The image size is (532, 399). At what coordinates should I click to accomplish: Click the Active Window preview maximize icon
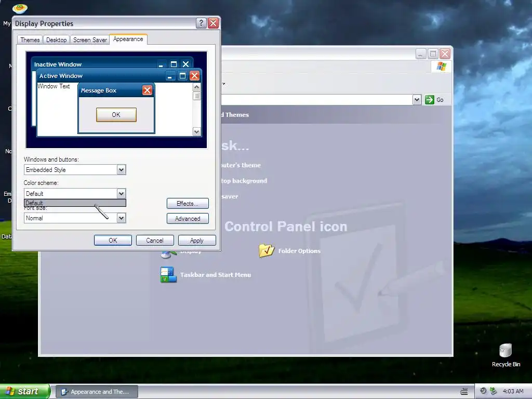[182, 76]
